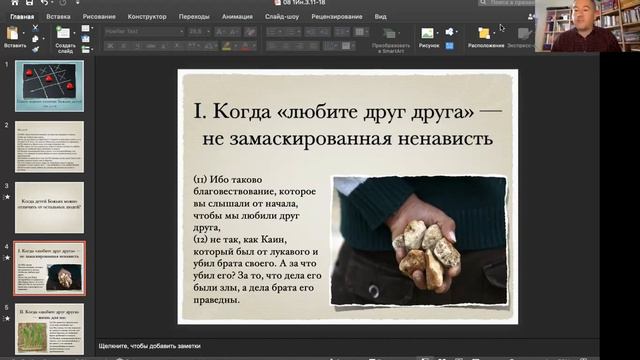Select slide 2 thumbnail

pos(49,147)
